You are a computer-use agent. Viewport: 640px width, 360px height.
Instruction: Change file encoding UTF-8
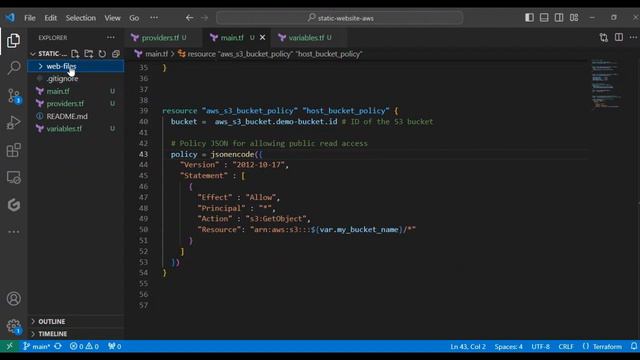click(540, 347)
